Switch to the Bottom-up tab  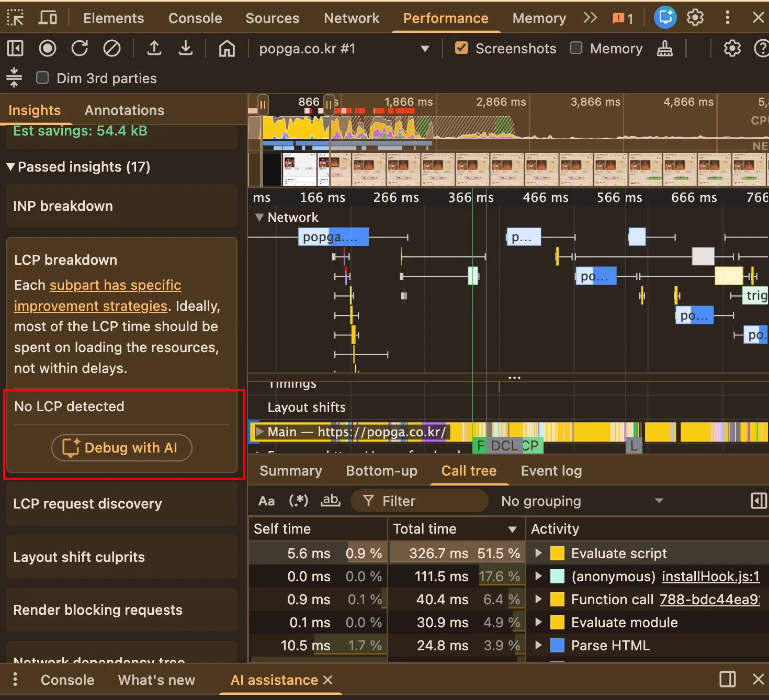tap(381, 471)
